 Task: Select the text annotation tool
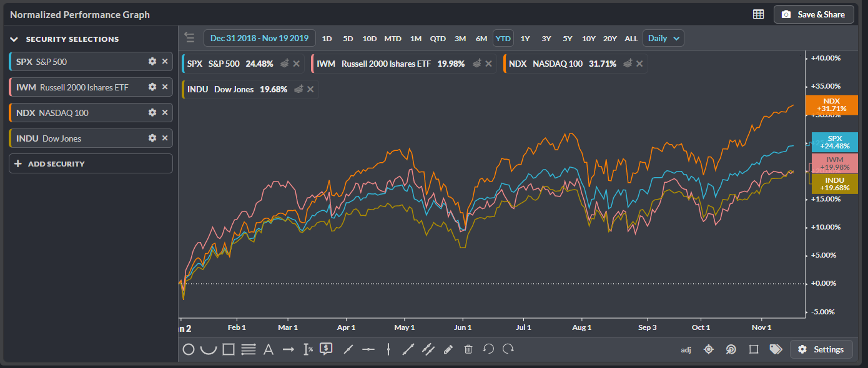pyautogui.click(x=269, y=349)
